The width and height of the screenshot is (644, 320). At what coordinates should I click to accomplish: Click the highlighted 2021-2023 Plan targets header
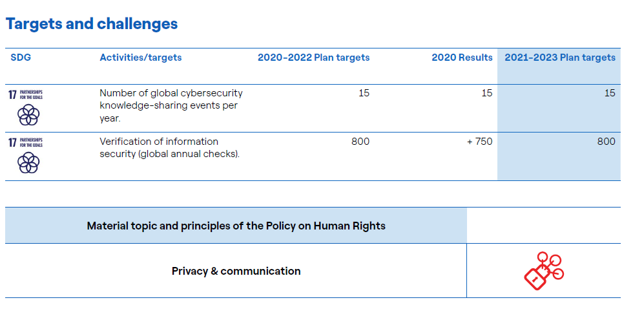(x=560, y=58)
